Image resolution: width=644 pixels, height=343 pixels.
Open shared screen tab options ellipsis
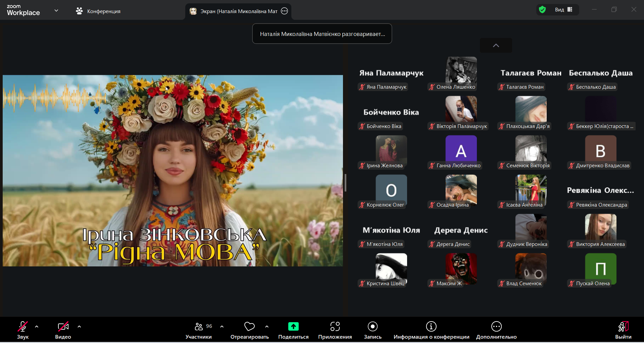(x=285, y=11)
